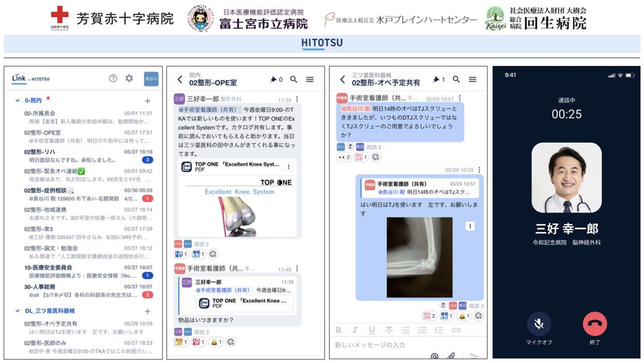
Task: Search within the 02整形-OPE室 chat
Action: click(293, 79)
